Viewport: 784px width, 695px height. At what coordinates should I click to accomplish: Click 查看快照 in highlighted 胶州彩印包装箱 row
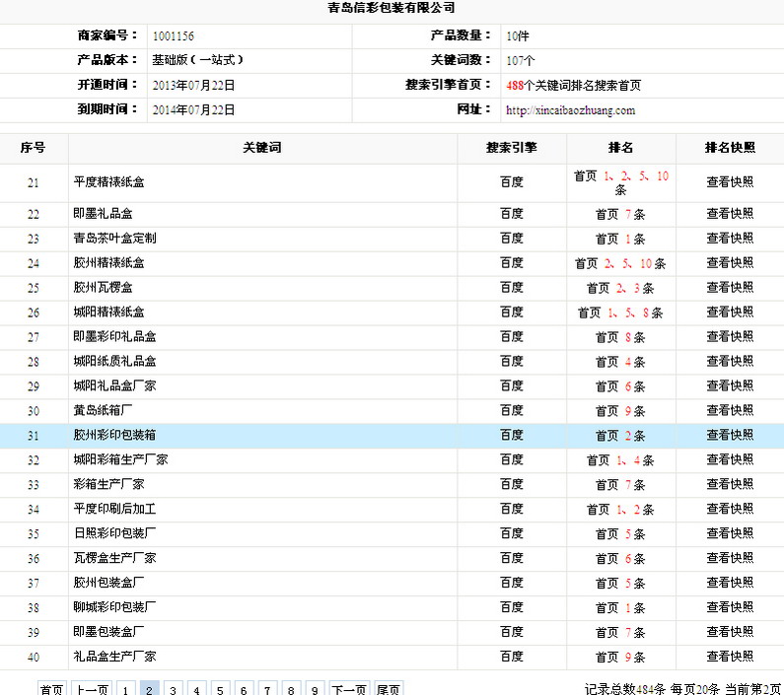pos(730,436)
